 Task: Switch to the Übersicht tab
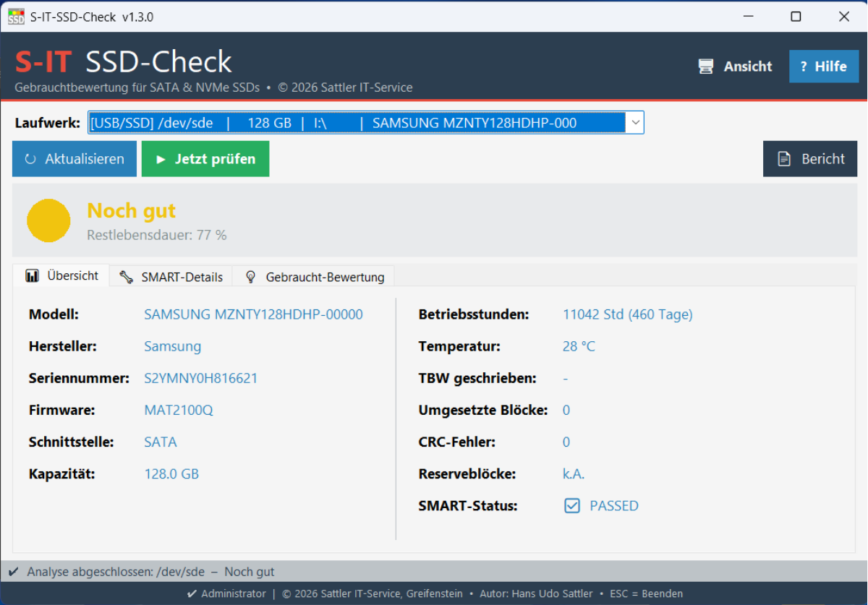coord(61,275)
